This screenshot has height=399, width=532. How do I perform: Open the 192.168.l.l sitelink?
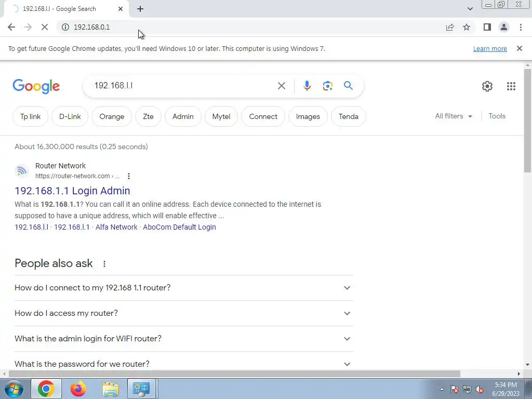coord(31,227)
